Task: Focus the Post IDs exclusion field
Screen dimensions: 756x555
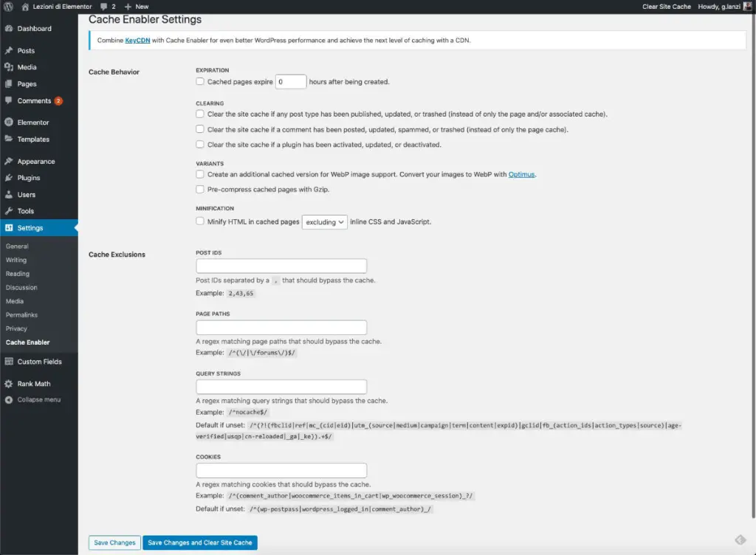Action: 281,266
